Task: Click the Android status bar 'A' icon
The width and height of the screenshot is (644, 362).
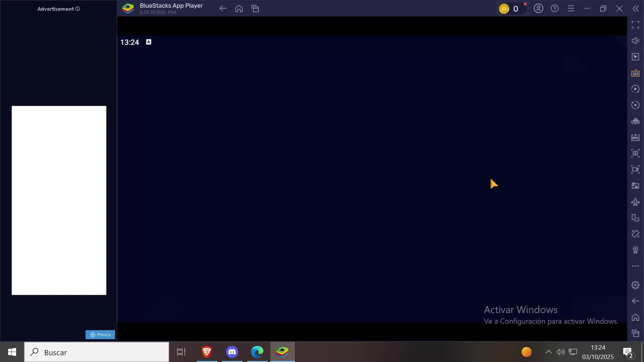Action: pos(148,42)
